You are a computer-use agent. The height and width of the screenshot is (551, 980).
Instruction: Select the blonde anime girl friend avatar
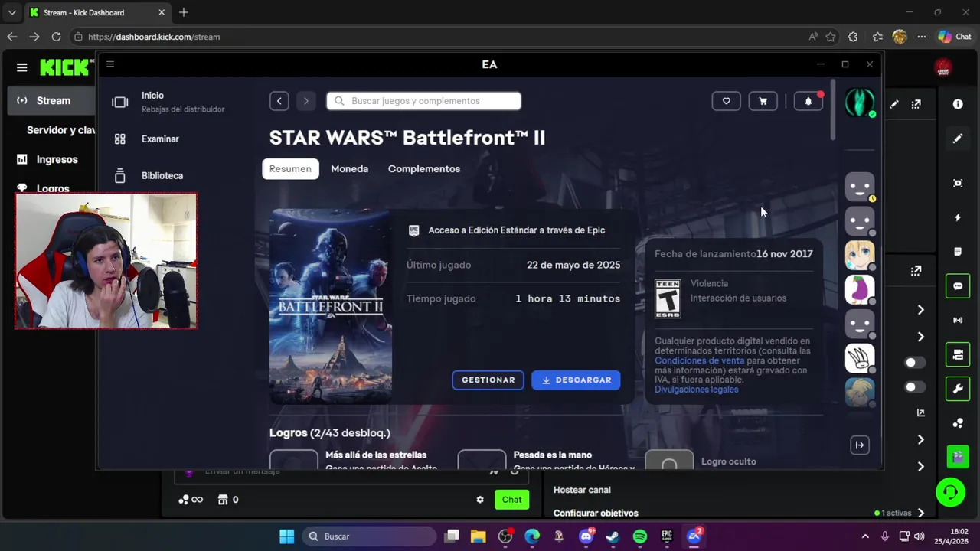[859, 256]
